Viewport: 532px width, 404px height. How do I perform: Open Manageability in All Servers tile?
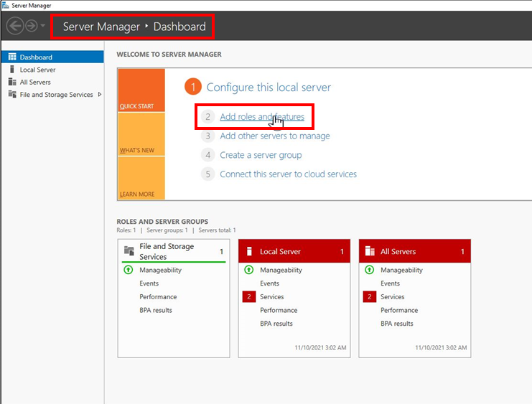tap(401, 270)
